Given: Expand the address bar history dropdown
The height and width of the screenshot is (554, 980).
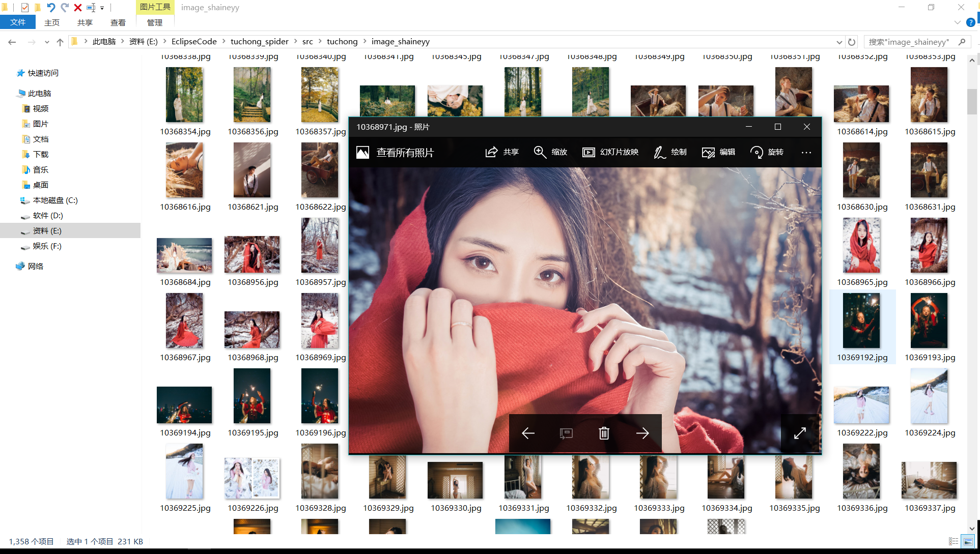Looking at the screenshot, I should 839,42.
